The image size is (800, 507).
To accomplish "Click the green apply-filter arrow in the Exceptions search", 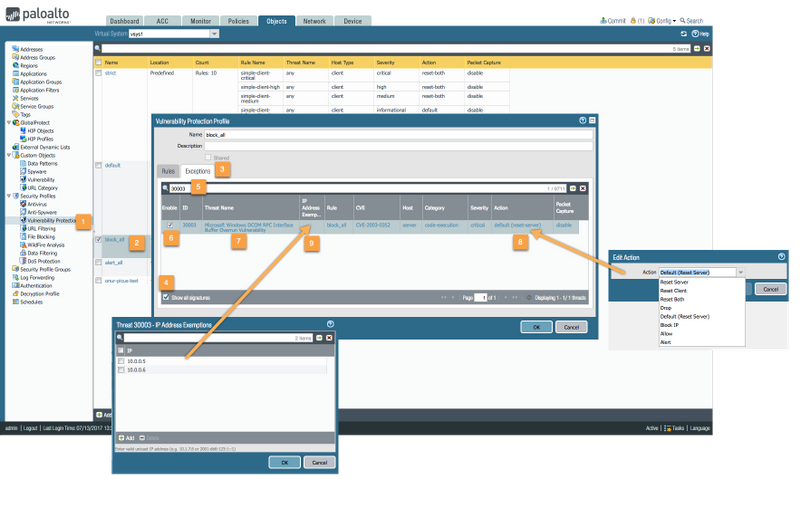I will pyautogui.click(x=573, y=188).
